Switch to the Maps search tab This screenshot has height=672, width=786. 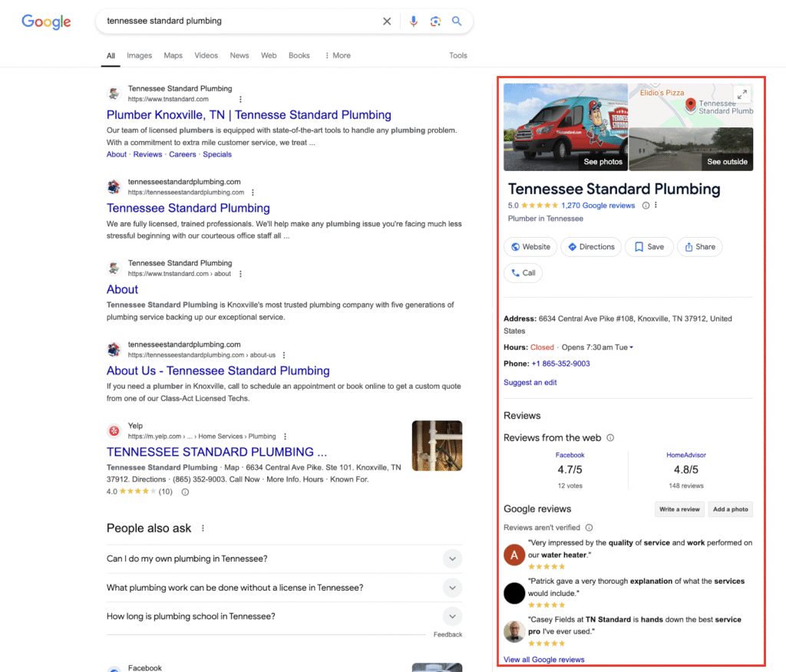tap(173, 55)
